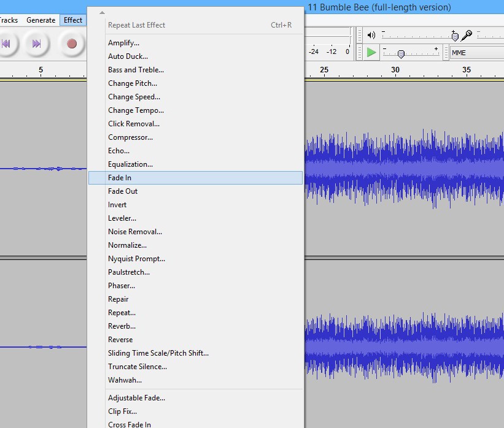Click the Skip to End button
This screenshot has width=504, height=428.
pos(36,44)
